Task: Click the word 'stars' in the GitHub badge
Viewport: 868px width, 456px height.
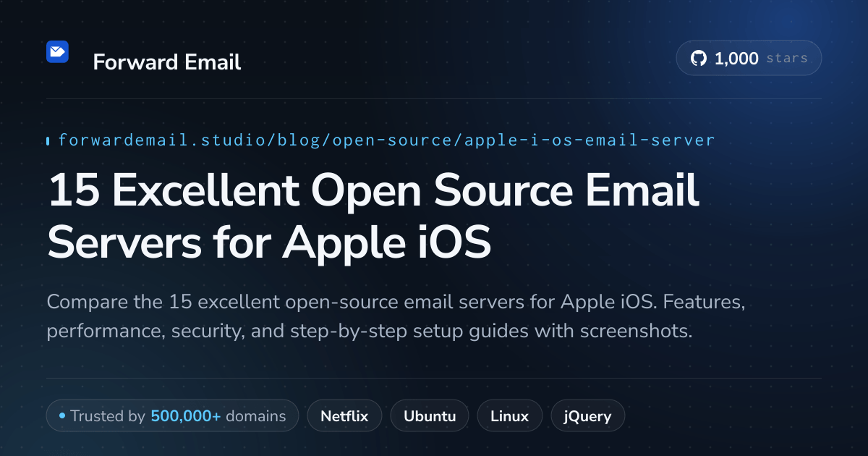Action: point(786,59)
